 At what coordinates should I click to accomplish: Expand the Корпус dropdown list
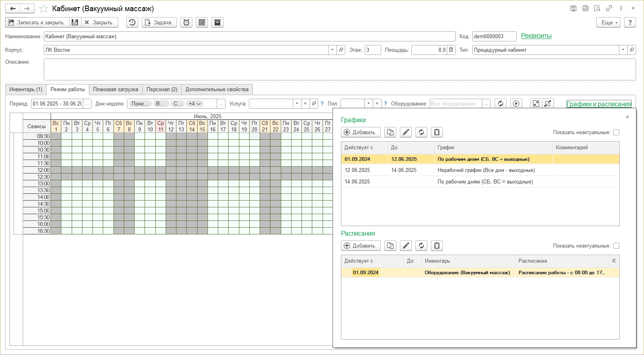(x=332, y=50)
